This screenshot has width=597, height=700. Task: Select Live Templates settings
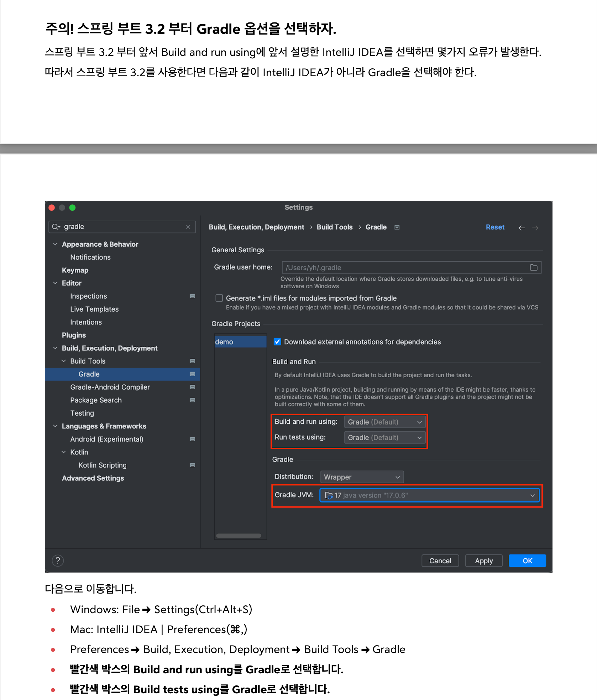(x=94, y=309)
